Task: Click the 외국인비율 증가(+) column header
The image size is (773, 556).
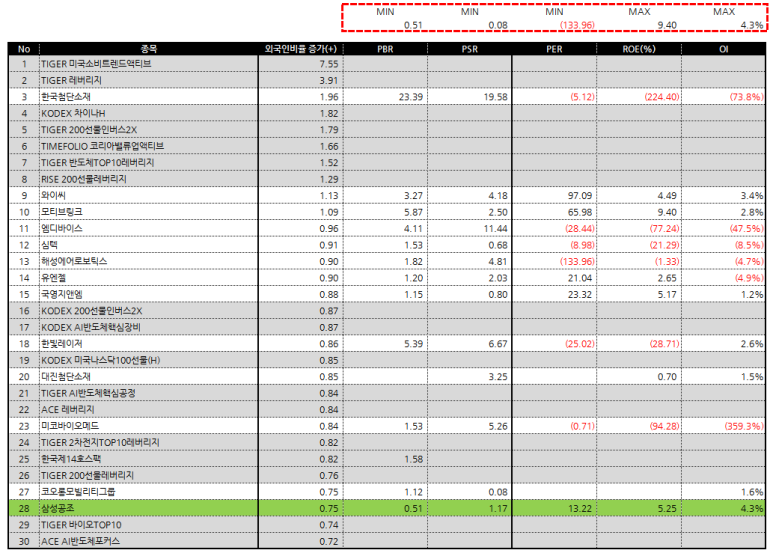Action: point(300,49)
